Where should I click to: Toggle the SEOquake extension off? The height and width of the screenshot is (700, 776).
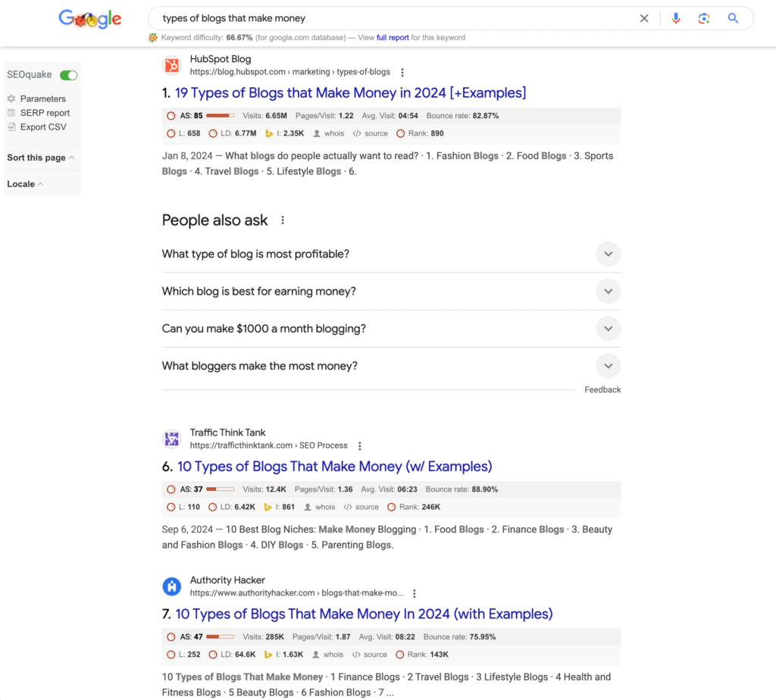tap(67, 75)
